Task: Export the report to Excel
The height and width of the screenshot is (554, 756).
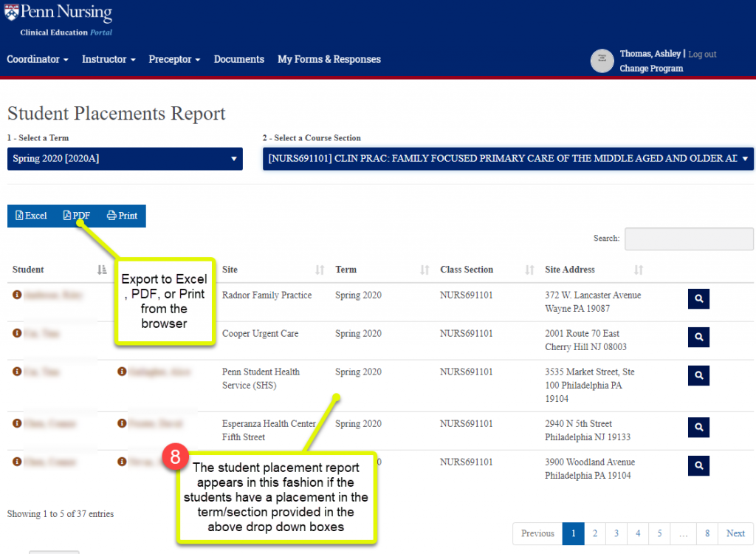Action: [31, 216]
